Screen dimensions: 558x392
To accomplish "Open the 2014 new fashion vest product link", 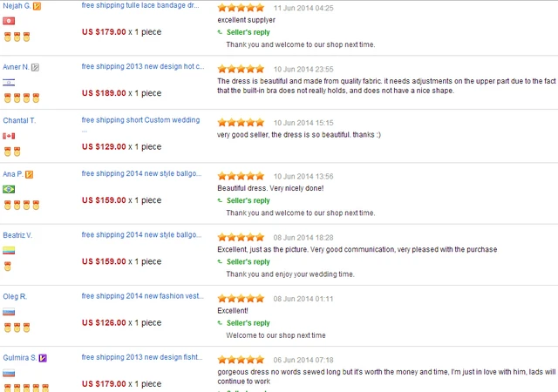I will coord(142,296).
